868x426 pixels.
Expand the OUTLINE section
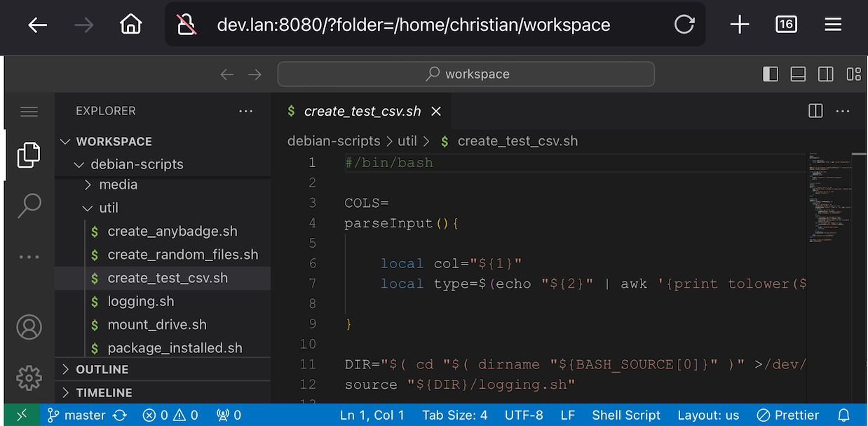pos(163,369)
